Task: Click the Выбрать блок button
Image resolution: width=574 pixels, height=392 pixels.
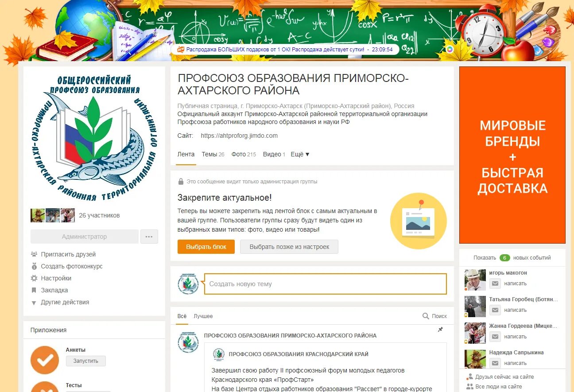Action: coord(206,247)
